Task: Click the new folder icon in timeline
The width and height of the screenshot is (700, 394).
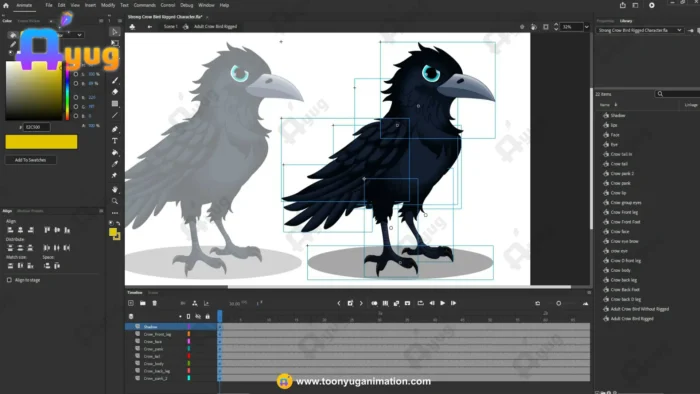Action: pyautogui.click(x=142, y=303)
